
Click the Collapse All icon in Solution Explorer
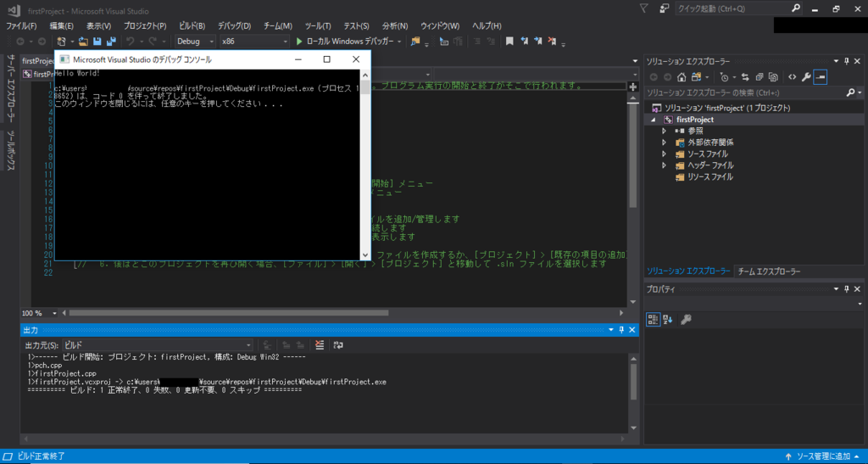tap(759, 77)
